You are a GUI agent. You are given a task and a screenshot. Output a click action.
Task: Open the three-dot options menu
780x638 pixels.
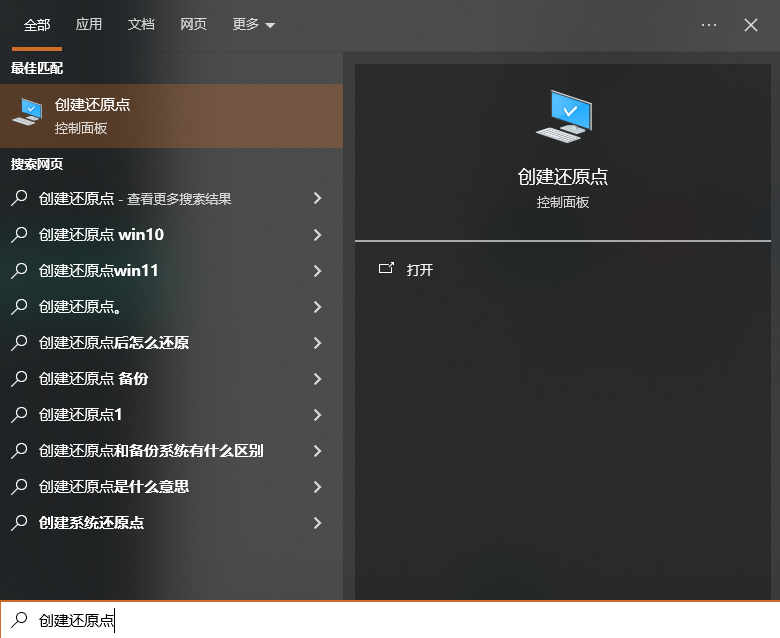[x=708, y=25]
